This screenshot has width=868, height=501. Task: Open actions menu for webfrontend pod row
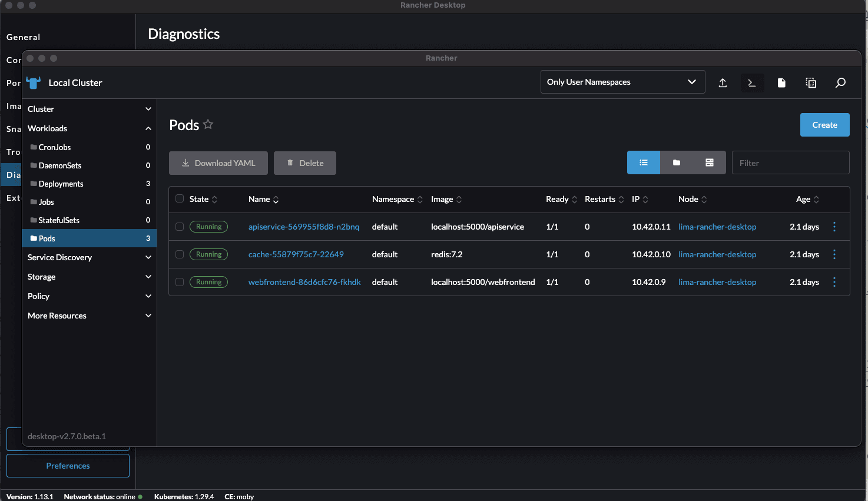834,282
